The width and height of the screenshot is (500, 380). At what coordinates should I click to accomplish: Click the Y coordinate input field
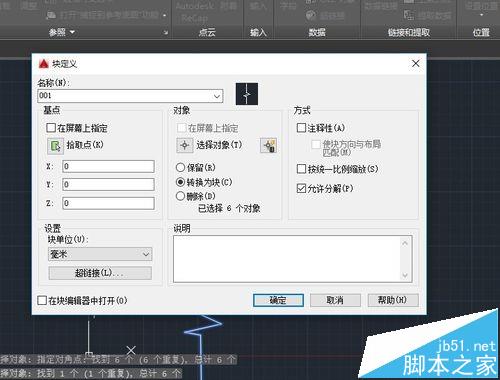pyautogui.click(x=108, y=184)
